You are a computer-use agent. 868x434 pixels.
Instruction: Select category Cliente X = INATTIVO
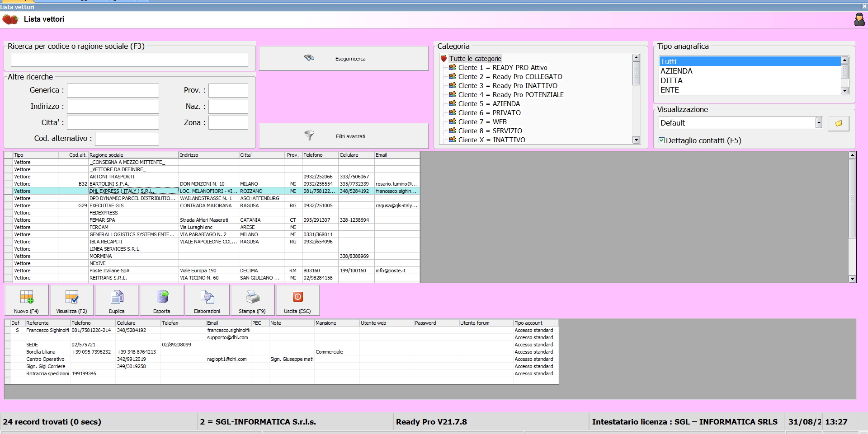487,140
